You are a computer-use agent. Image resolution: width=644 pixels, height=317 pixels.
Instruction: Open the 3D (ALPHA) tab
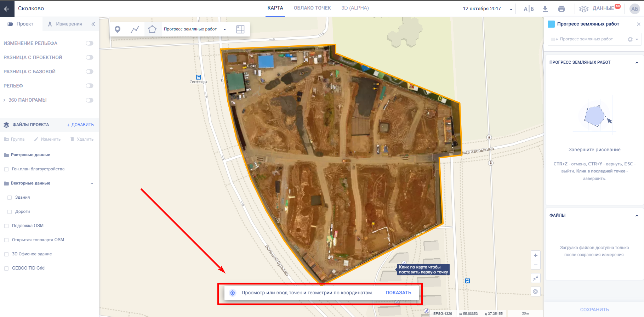(355, 8)
